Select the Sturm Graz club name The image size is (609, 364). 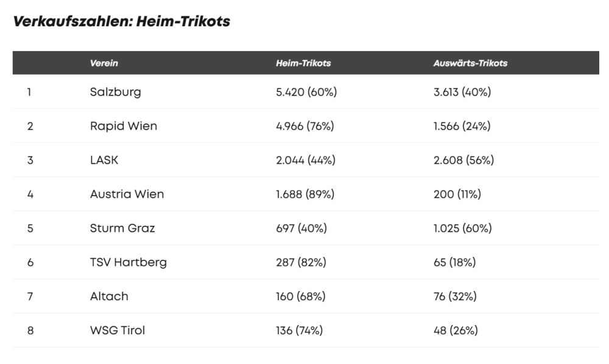122,229
